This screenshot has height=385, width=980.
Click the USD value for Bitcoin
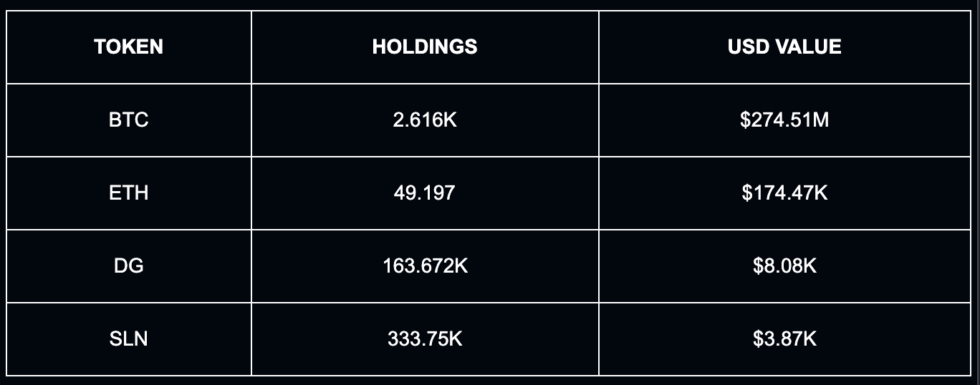click(784, 120)
